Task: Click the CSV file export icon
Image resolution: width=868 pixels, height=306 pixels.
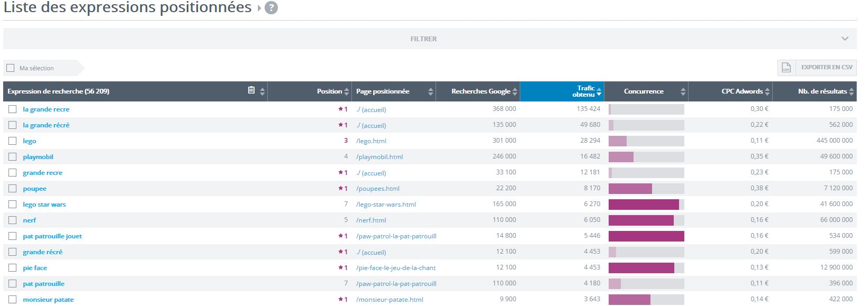Action: point(786,68)
